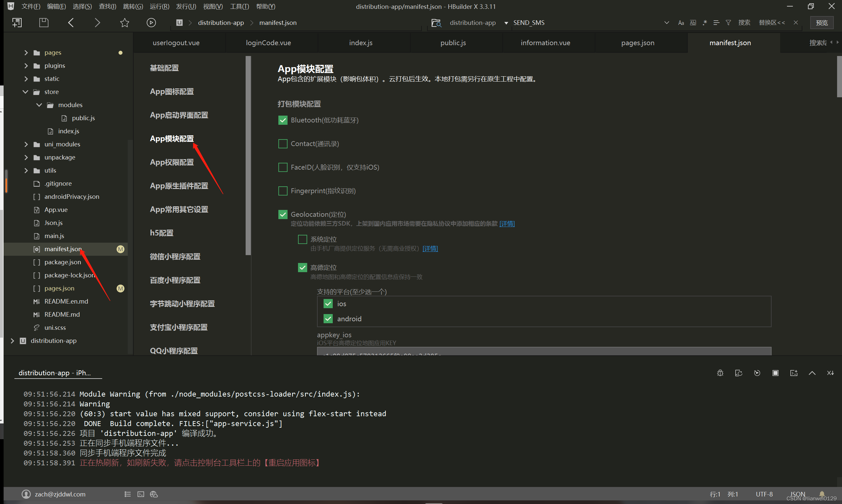Open the search scope distribution-app dropdown
The image size is (842, 504).
(x=506, y=23)
